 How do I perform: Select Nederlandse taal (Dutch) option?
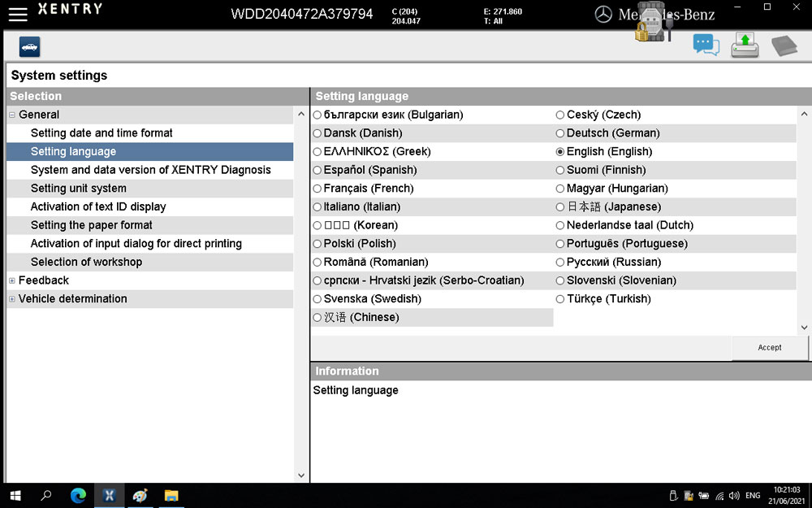click(x=559, y=225)
